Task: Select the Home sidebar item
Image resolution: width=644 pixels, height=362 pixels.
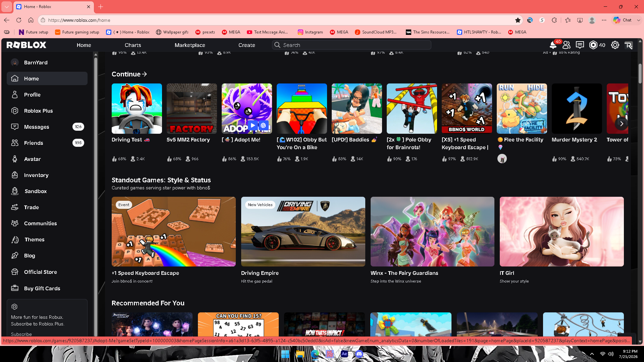Action: [x=47, y=78]
